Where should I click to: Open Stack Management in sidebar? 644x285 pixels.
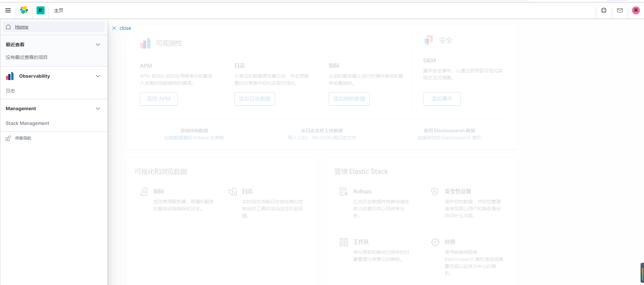click(x=28, y=123)
